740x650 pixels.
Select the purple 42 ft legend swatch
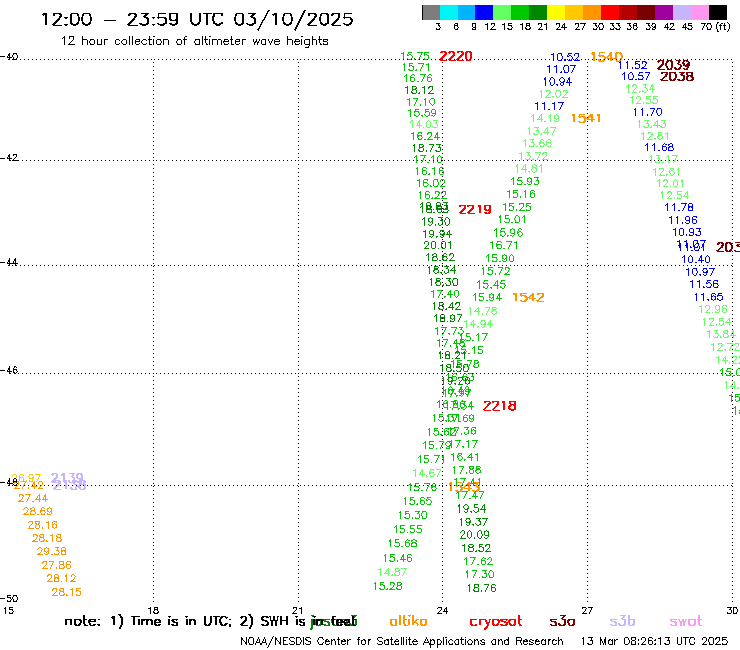(664, 12)
